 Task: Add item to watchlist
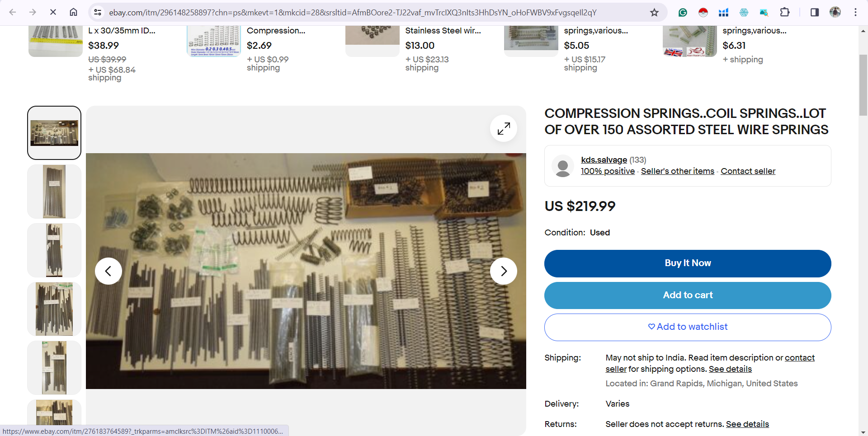(688, 327)
